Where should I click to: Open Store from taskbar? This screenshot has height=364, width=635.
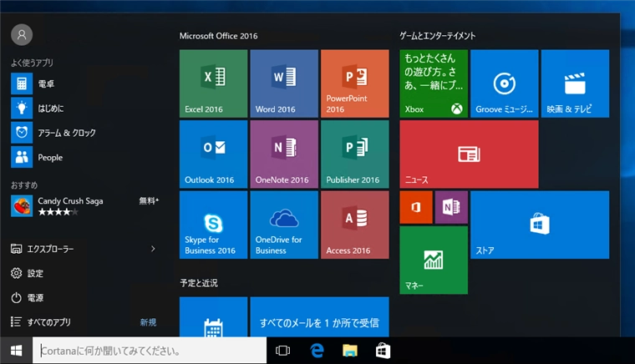pos(384,351)
